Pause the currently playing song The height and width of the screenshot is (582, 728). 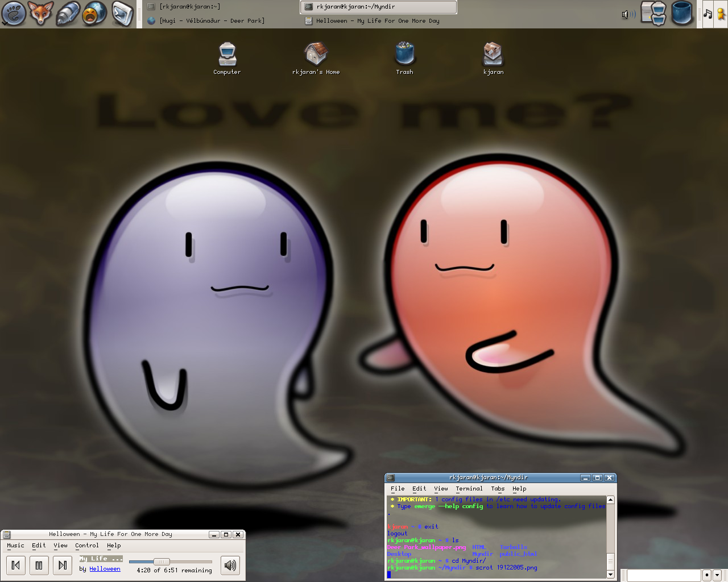[39, 565]
